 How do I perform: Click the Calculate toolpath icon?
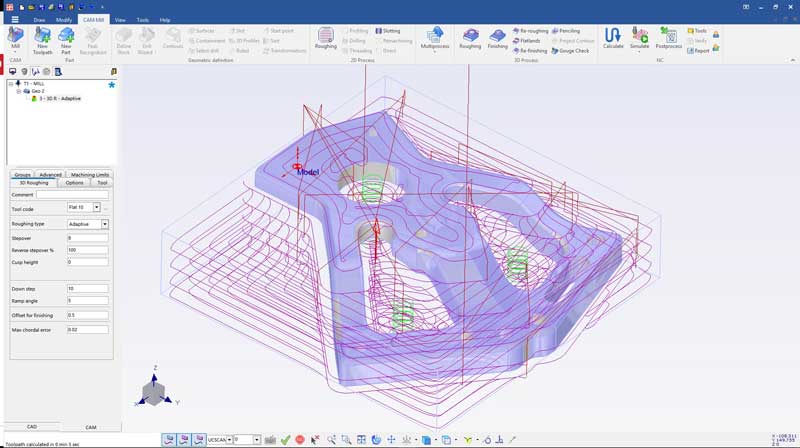coord(613,38)
